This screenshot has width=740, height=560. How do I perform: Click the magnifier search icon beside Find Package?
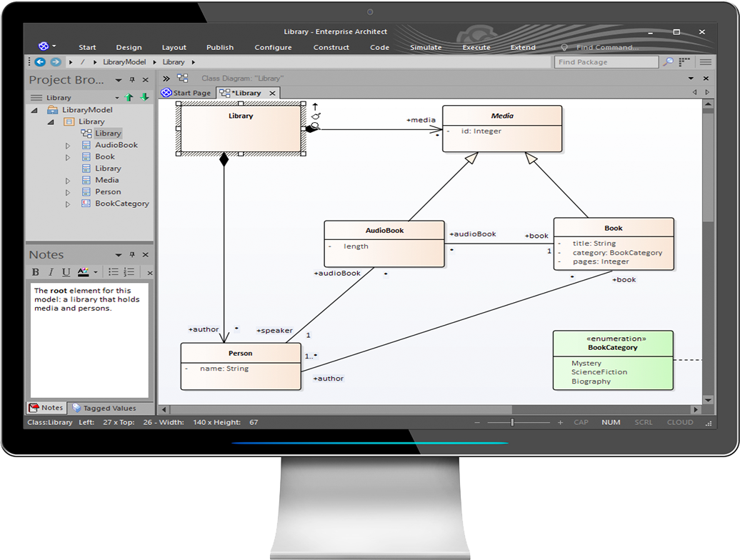click(668, 62)
